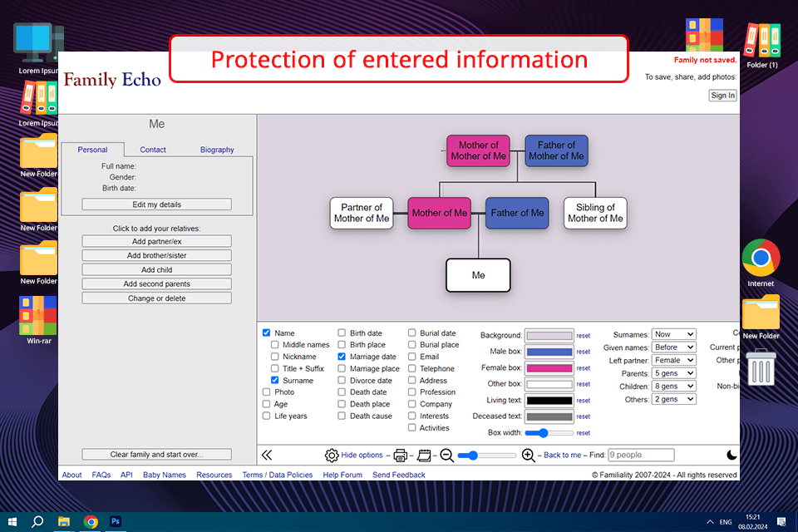This screenshot has height=532, width=798.
Task: Click Add brother/sister button
Action: (157, 255)
